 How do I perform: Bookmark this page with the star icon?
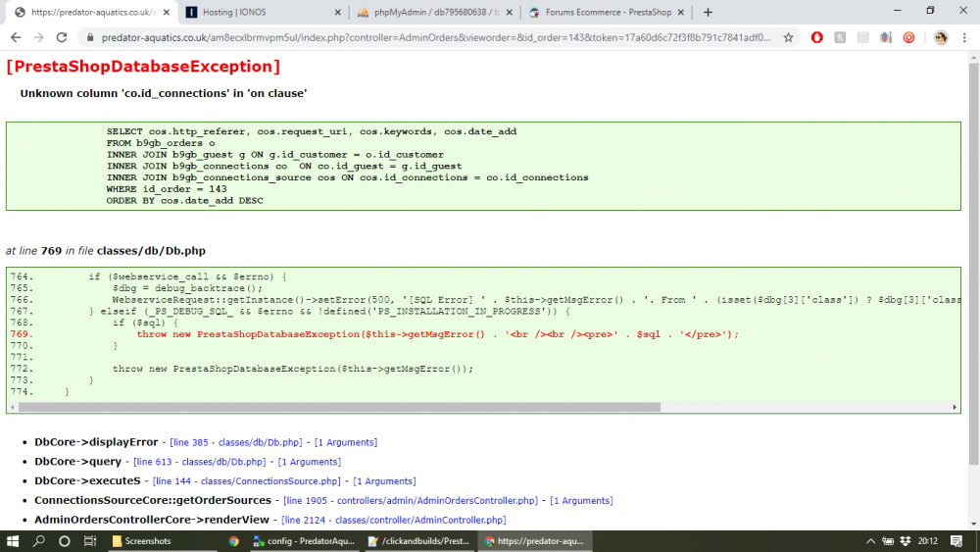[788, 37]
